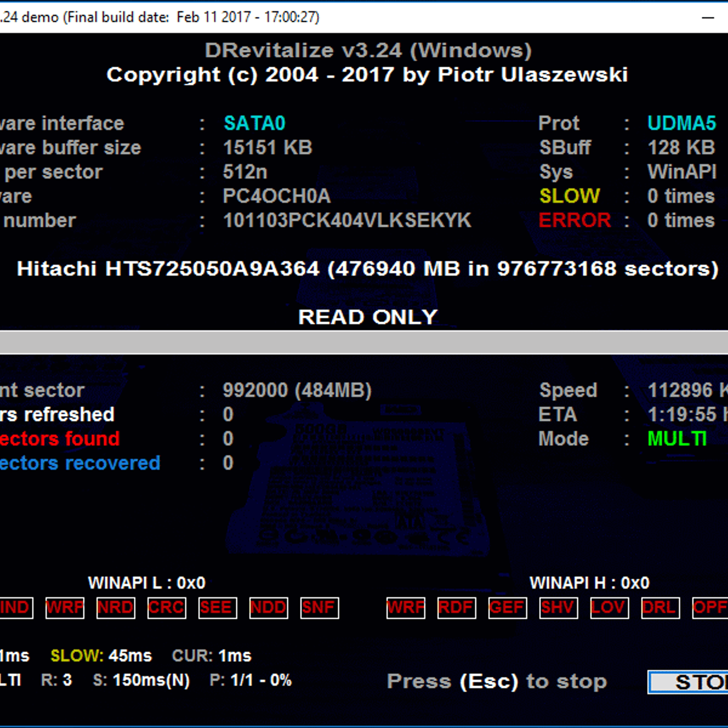The width and height of the screenshot is (728, 728).
Task: Click the sectors refreshed count 0
Action: (x=228, y=415)
